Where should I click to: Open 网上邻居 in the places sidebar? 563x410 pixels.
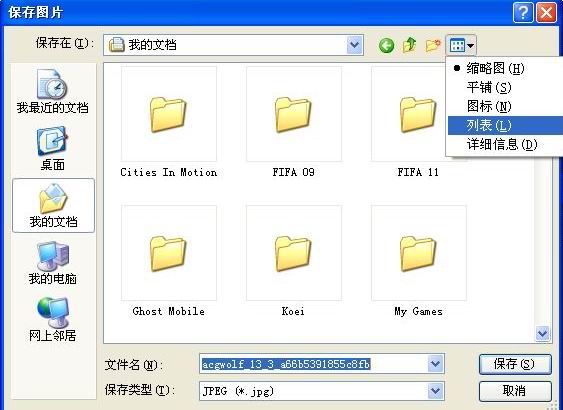(x=52, y=319)
